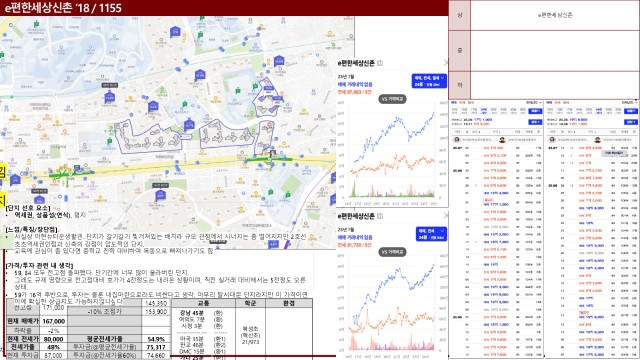Image resolution: width=640 pixels, height=360 pixels.
Task: Select 매매 tab in the right transaction list
Action: click(549, 103)
